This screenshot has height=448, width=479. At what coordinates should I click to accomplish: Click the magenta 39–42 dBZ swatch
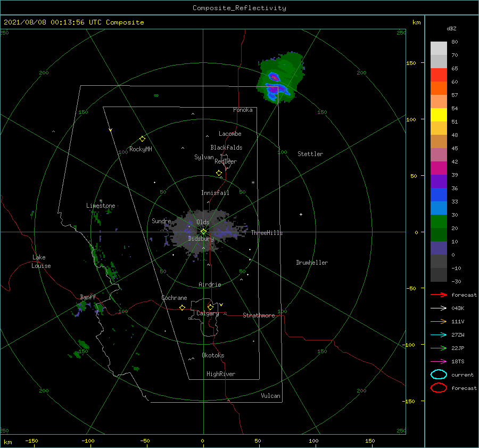439,168
